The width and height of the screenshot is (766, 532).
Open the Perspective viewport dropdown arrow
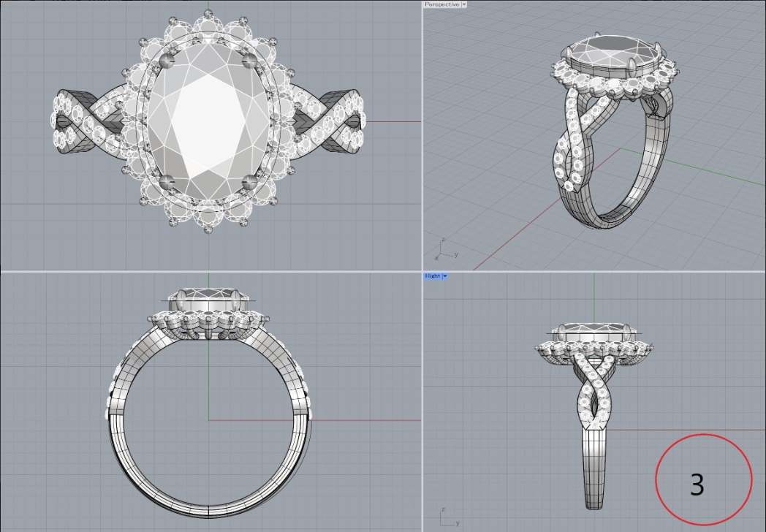tap(464, 4)
